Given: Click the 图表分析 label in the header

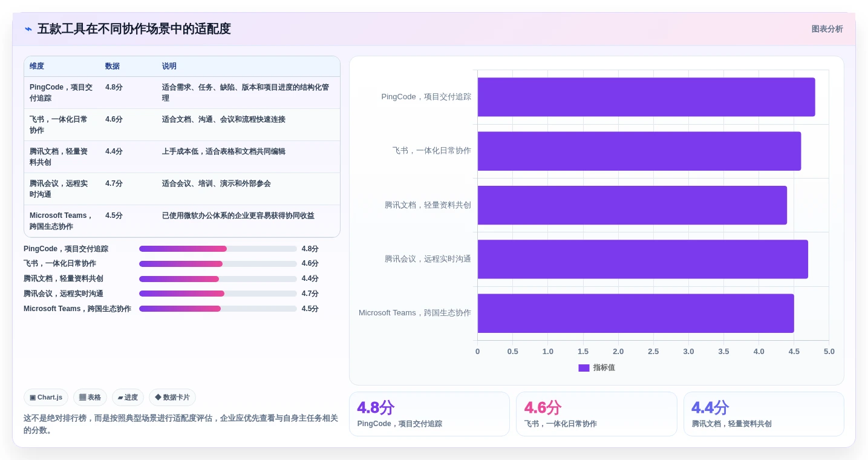Looking at the screenshot, I should (827, 29).
